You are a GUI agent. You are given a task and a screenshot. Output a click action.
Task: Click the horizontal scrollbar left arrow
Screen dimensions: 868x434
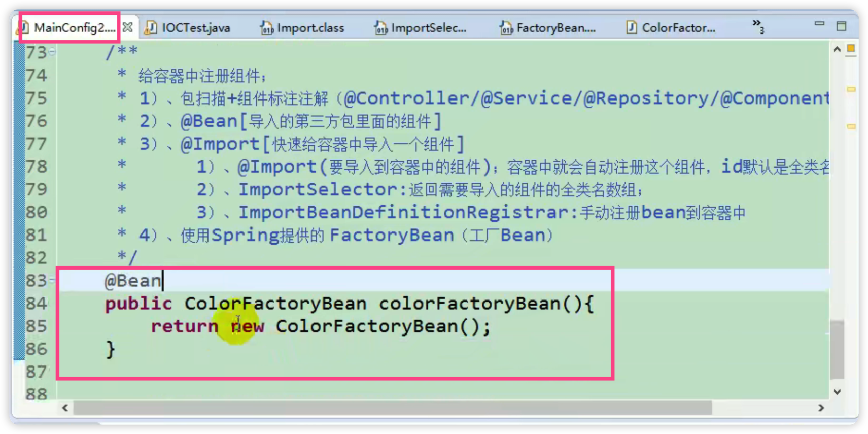pyautogui.click(x=65, y=408)
